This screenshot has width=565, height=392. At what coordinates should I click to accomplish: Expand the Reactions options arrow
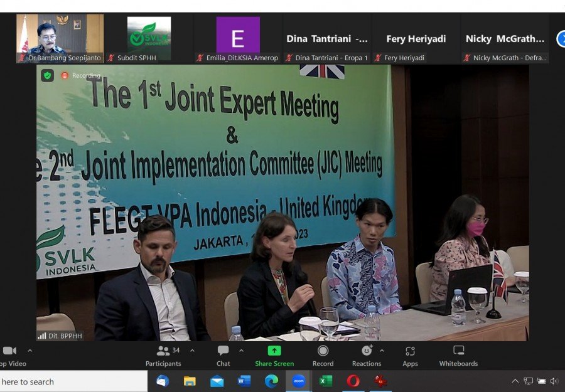(382, 350)
